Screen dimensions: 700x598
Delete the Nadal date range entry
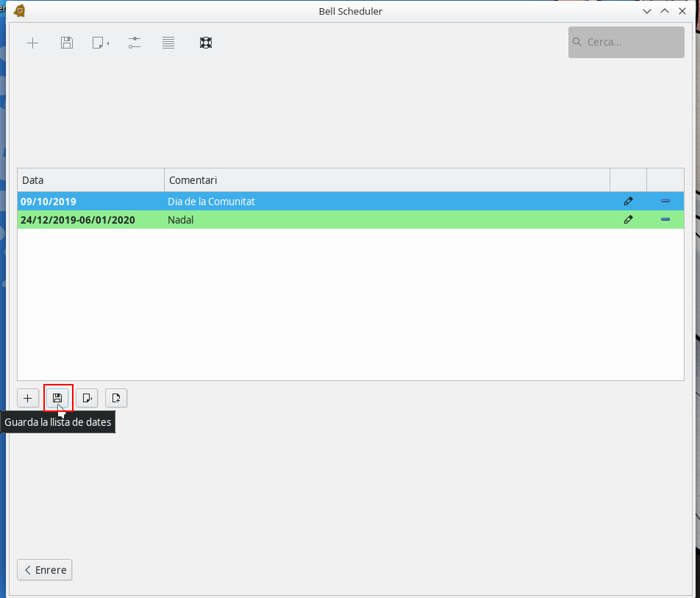pyautogui.click(x=665, y=219)
